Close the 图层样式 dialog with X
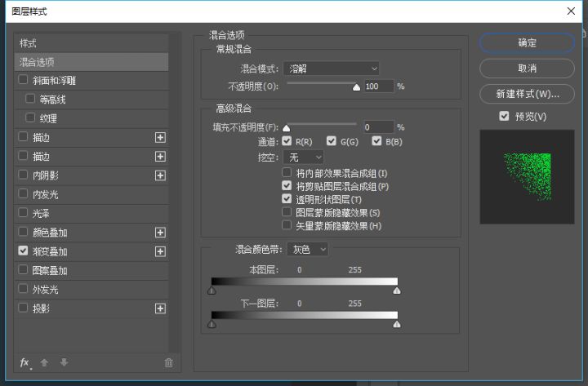 click(x=571, y=11)
